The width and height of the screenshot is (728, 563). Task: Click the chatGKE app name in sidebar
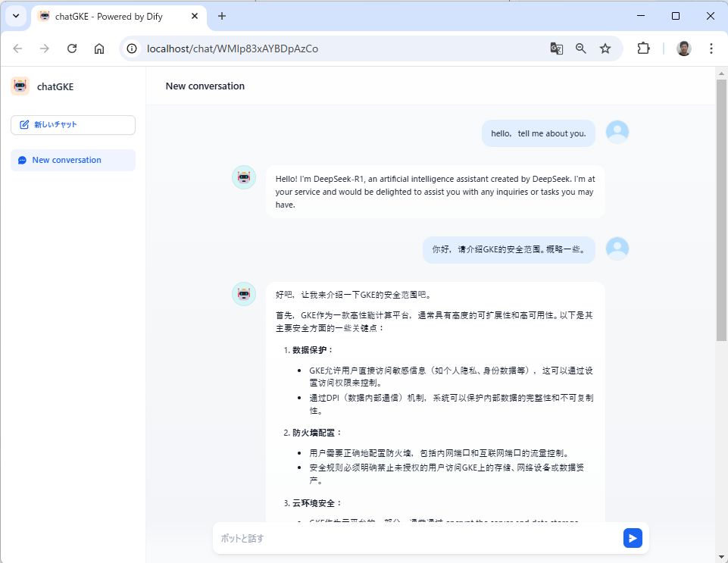[55, 87]
